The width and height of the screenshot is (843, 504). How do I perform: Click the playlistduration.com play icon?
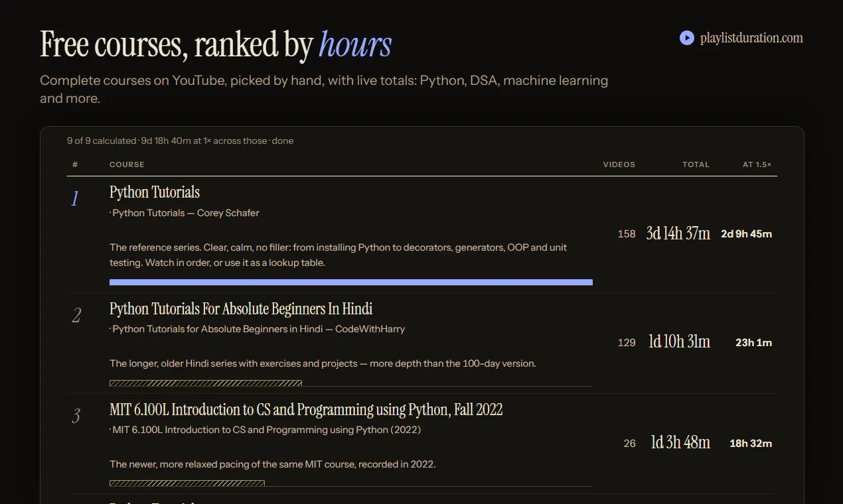click(687, 38)
